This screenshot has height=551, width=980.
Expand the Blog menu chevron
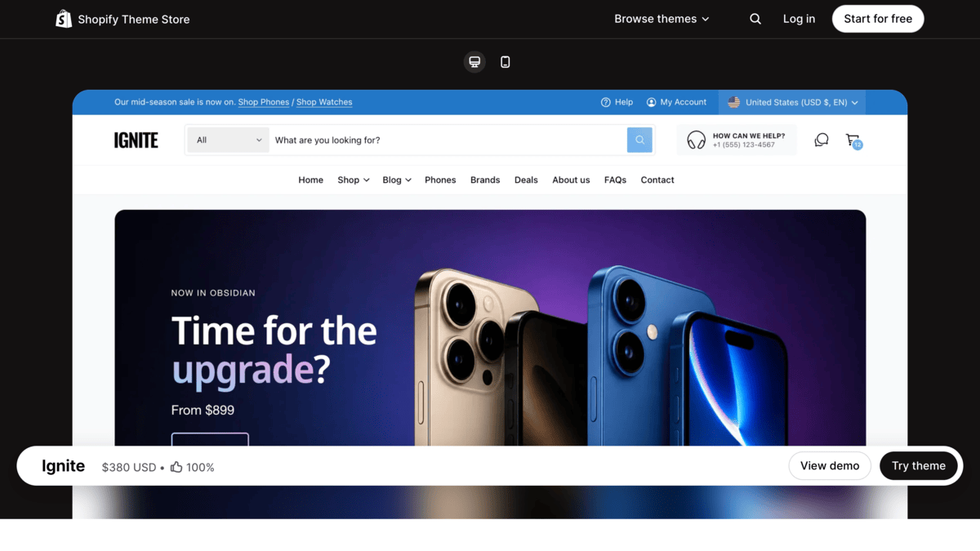pyautogui.click(x=408, y=180)
